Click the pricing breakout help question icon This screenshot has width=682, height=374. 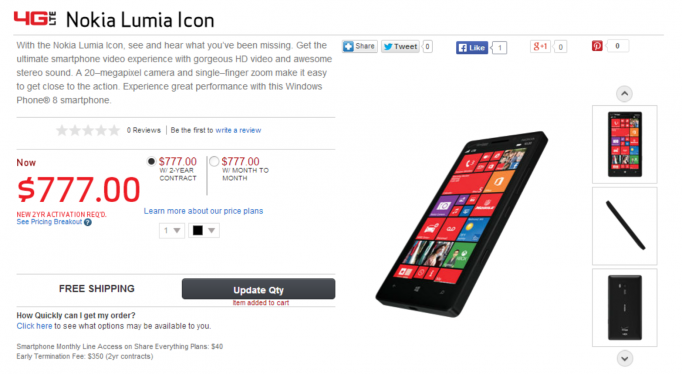pyautogui.click(x=88, y=222)
